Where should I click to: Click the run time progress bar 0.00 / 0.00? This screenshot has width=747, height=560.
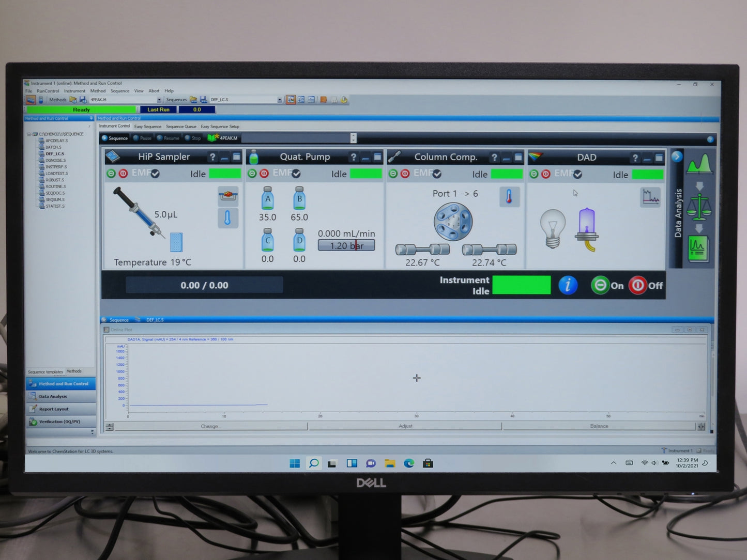click(x=204, y=285)
